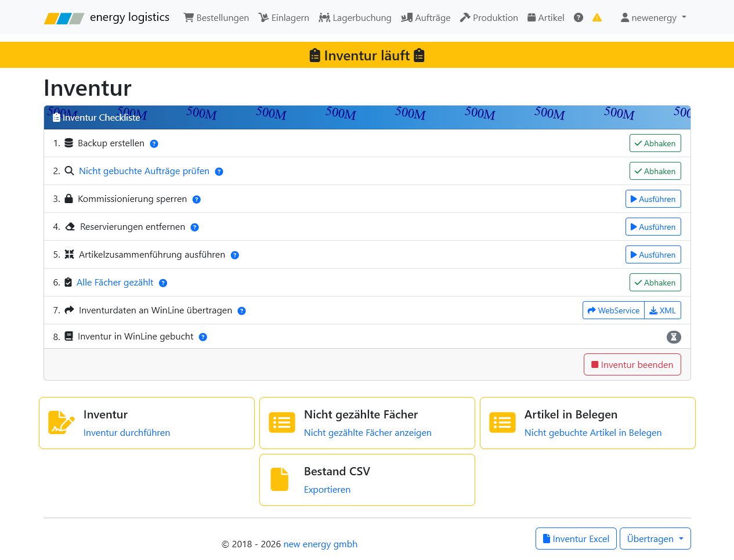Click the eraser icon by Reservierungen entfernen

click(70, 226)
